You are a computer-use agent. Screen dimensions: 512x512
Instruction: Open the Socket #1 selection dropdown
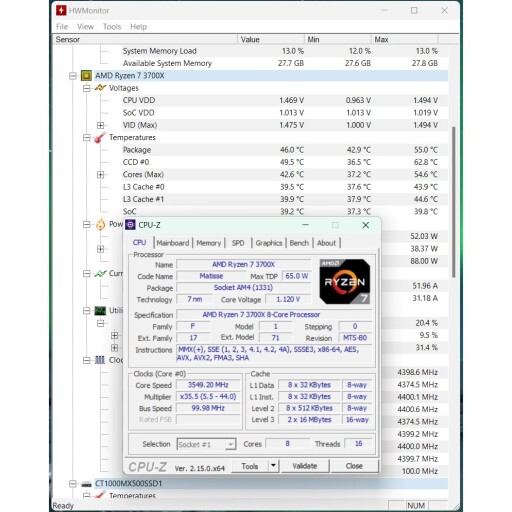point(230,444)
